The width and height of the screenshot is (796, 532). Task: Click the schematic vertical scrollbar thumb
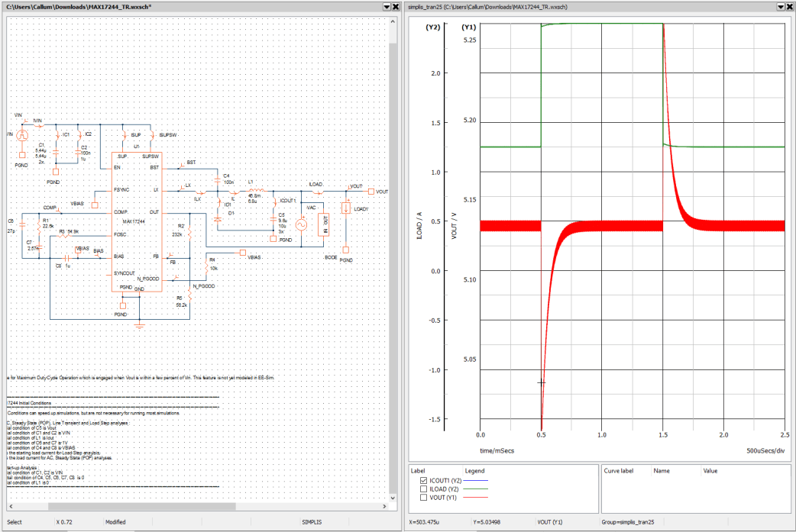pos(393,266)
